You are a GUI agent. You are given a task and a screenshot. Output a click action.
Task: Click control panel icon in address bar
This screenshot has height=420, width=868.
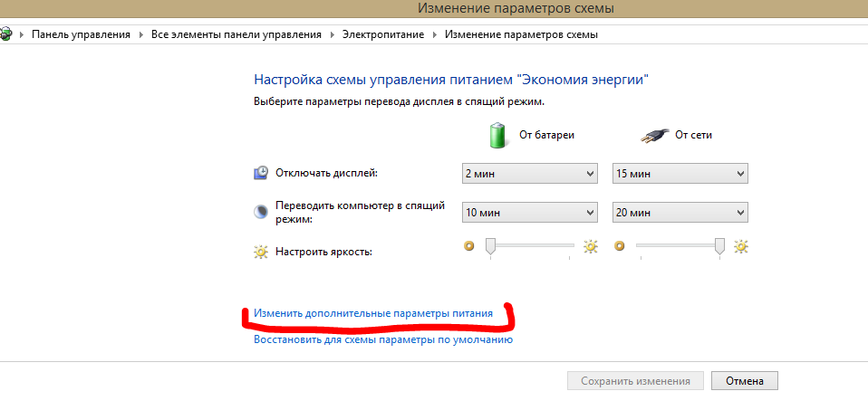[5, 34]
